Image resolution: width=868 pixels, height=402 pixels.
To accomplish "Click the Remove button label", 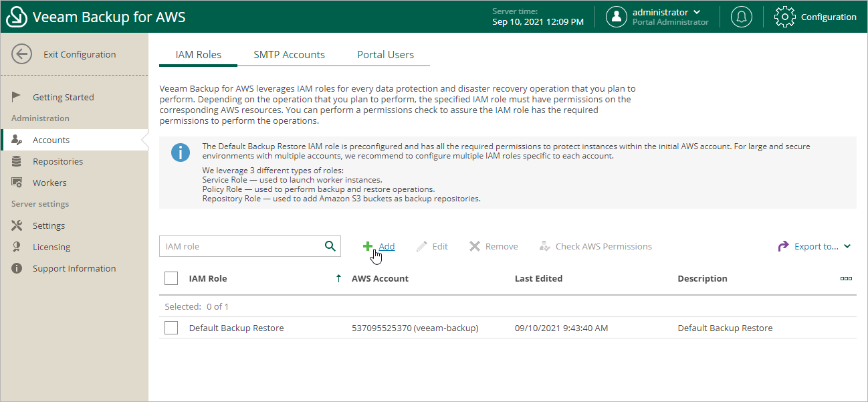I will pos(502,247).
